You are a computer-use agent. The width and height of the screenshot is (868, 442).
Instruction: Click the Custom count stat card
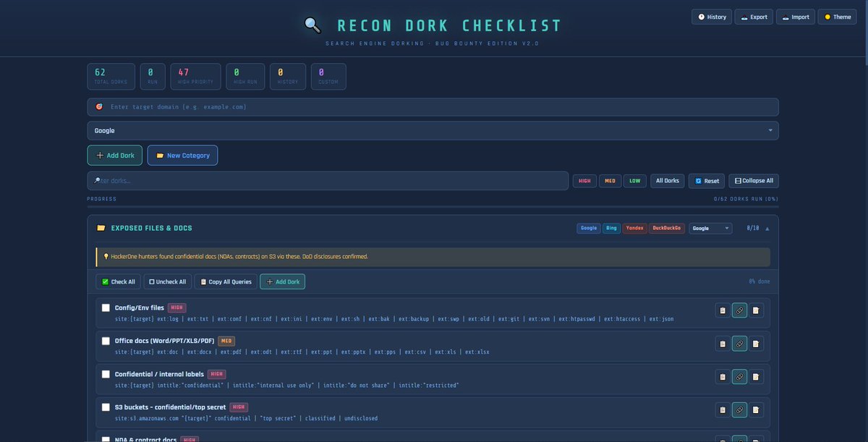[x=328, y=77]
